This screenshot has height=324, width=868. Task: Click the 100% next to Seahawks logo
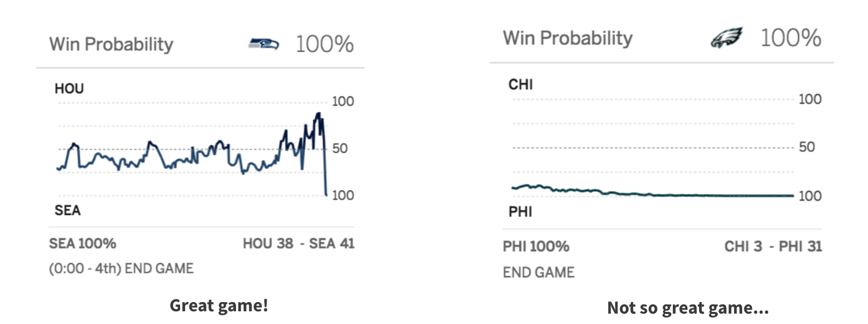(324, 44)
